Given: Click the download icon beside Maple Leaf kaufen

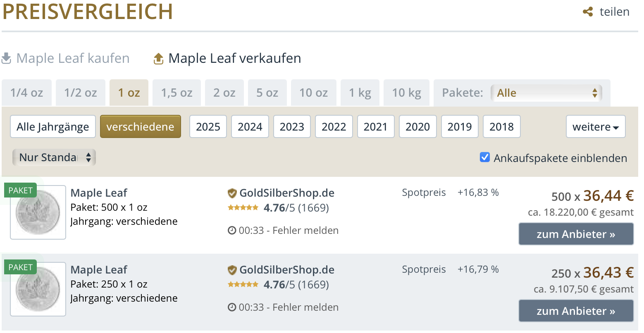Looking at the screenshot, I should click(7, 58).
